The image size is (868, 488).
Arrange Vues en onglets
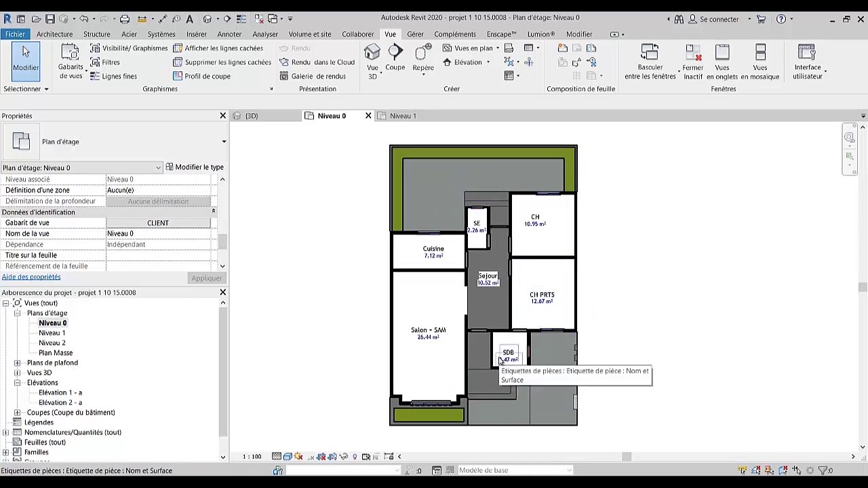[x=722, y=62]
